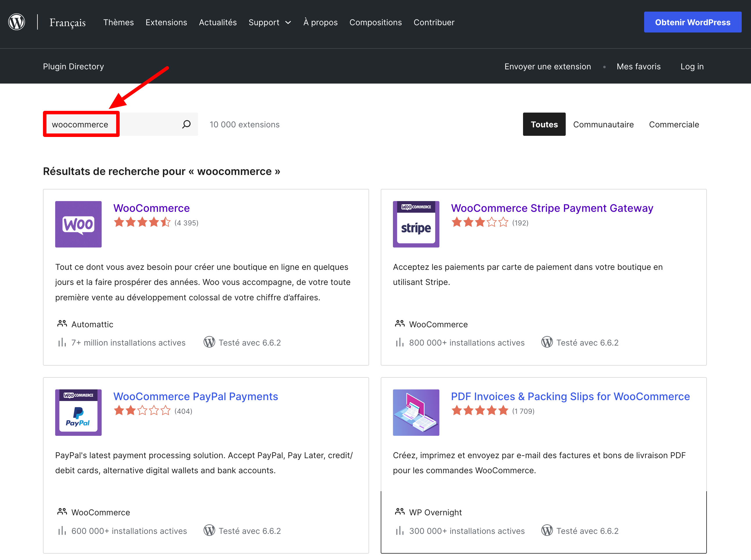Image resolution: width=751 pixels, height=560 pixels.
Task: Open WooCommerce Stripe Payment Gateway title
Action: point(552,208)
